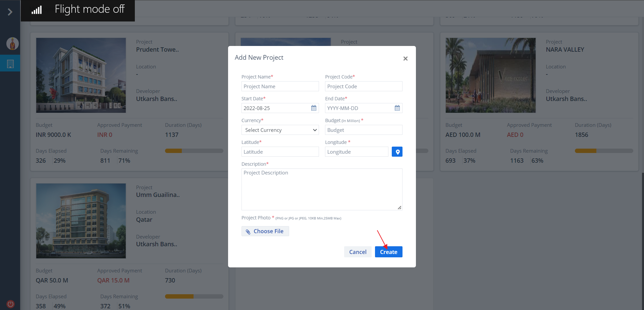
Task: Open the projects building icon in sidebar
Action: [x=10, y=63]
